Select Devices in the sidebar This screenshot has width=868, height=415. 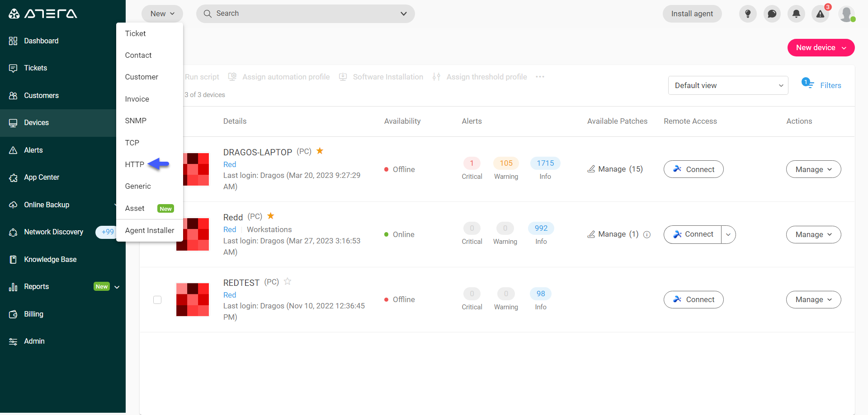(x=36, y=123)
